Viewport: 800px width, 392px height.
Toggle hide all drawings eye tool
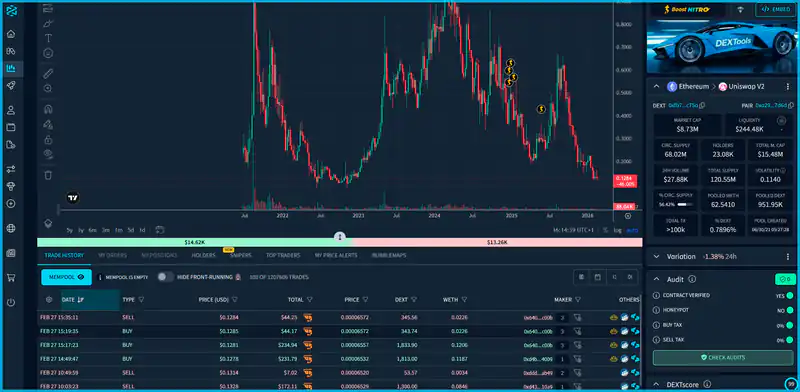tap(48, 154)
